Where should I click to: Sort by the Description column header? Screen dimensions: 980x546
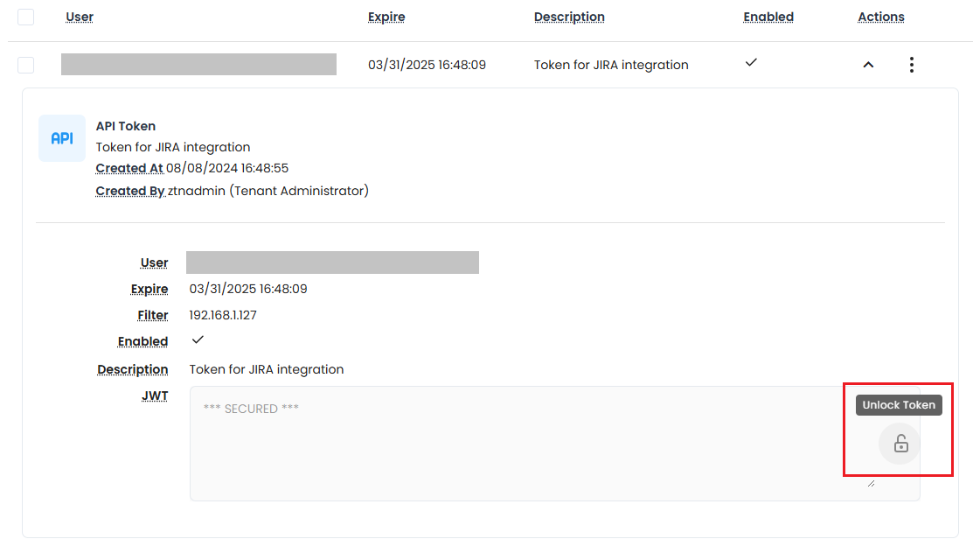pyautogui.click(x=569, y=17)
